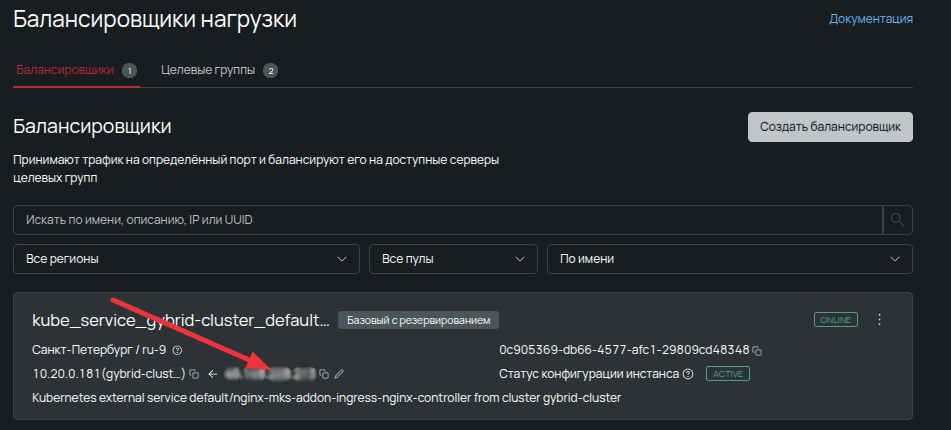951x430 pixels.
Task: Click help icon next to ru-9 region
Action: tap(177, 351)
